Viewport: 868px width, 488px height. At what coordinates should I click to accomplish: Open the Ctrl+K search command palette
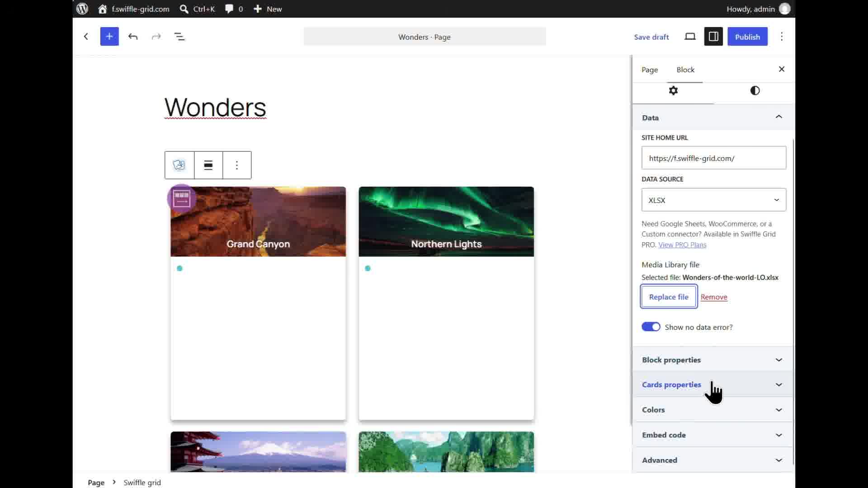198,9
